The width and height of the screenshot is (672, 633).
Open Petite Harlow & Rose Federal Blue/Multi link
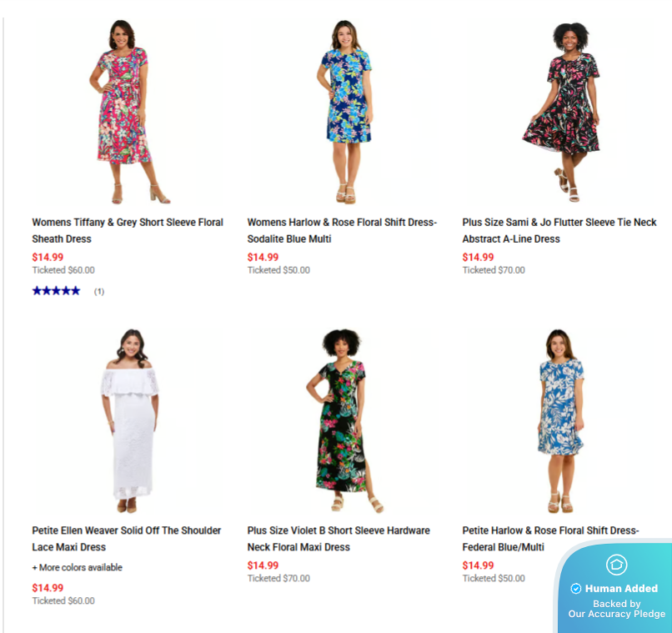pyautogui.click(x=550, y=539)
